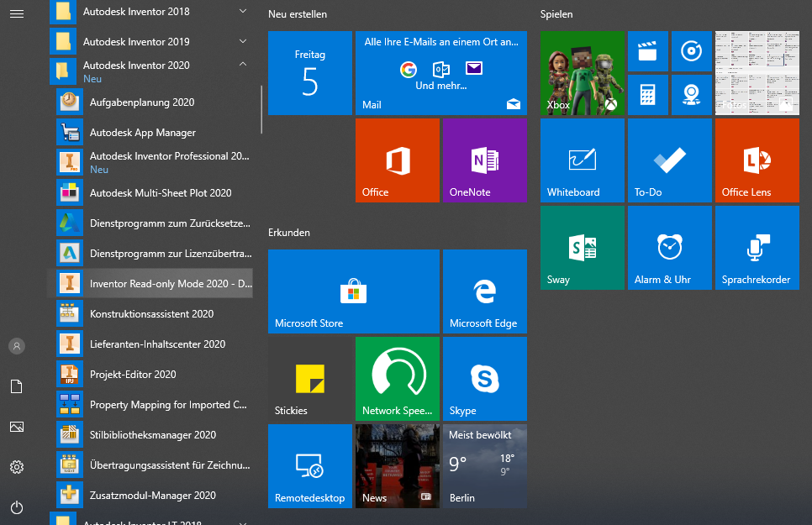
Task: Open the OneNote tile
Action: 484,160
